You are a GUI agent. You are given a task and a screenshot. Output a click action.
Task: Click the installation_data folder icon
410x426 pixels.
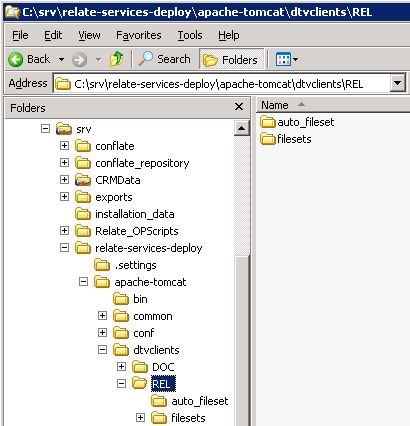point(83,214)
